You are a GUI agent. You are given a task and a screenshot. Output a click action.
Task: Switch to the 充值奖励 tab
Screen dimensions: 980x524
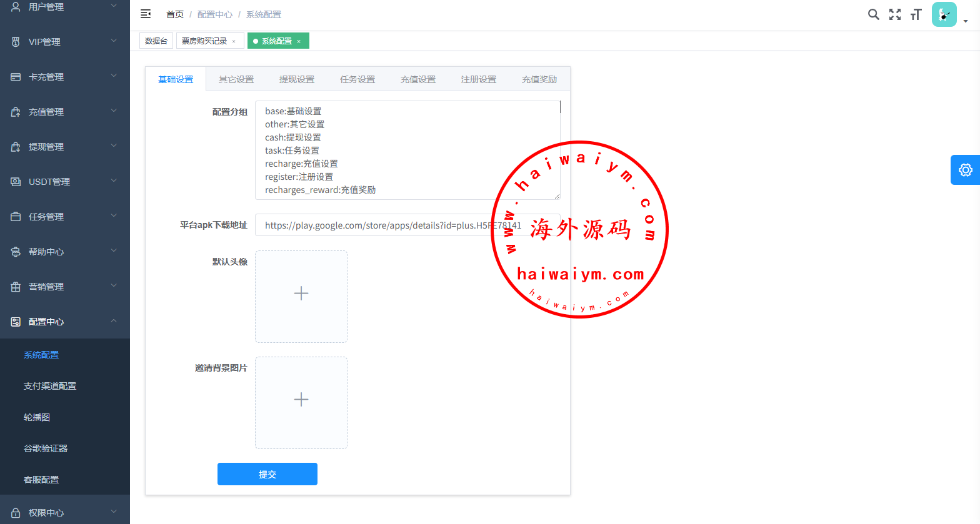[539, 79]
